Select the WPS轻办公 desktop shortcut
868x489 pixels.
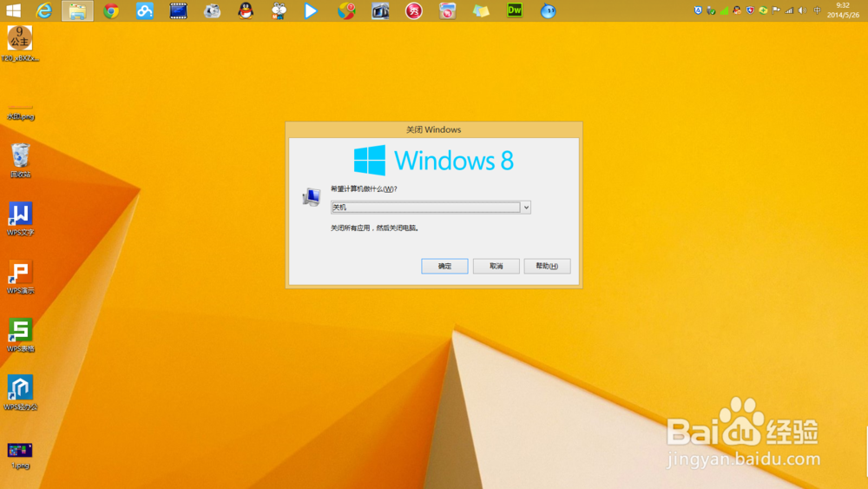pyautogui.click(x=21, y=393)
